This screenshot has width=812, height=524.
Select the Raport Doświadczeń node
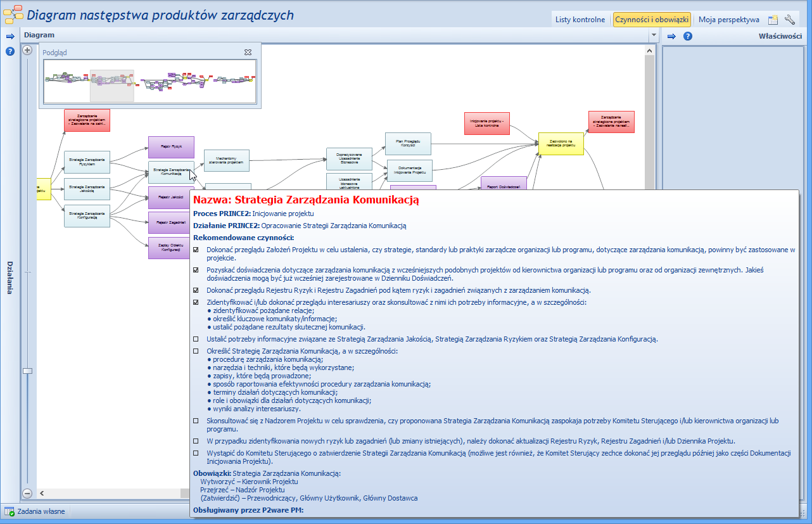[x=504, y=182]
